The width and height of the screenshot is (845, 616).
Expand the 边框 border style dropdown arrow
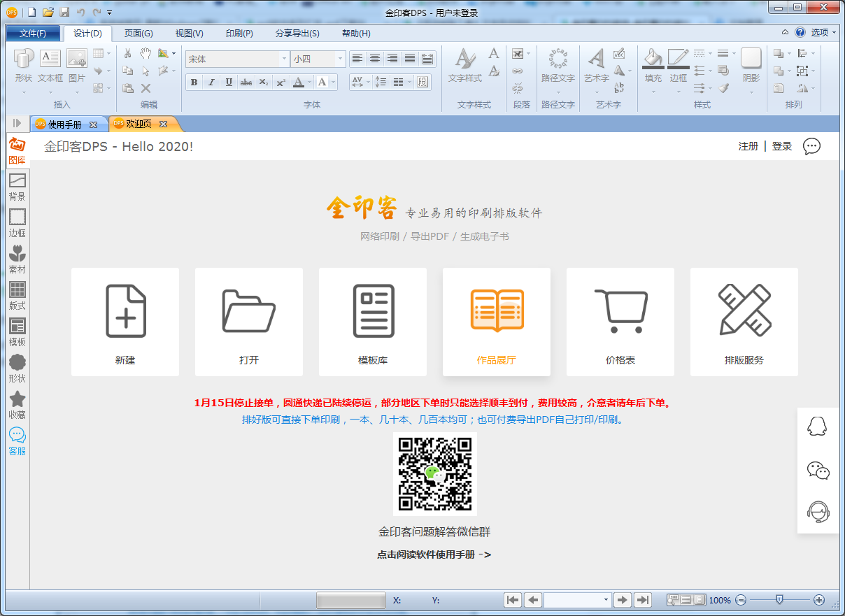click(x=679, y=92)
